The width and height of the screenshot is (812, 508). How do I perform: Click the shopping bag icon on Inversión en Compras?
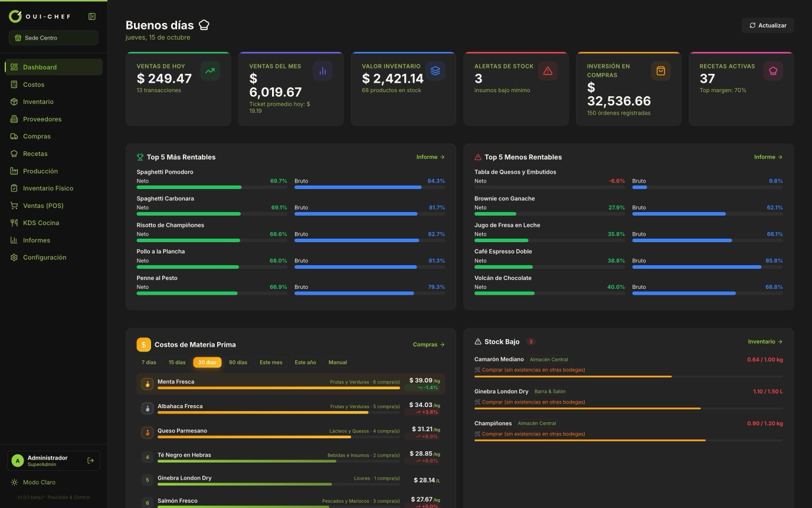[x=660, y=71]
